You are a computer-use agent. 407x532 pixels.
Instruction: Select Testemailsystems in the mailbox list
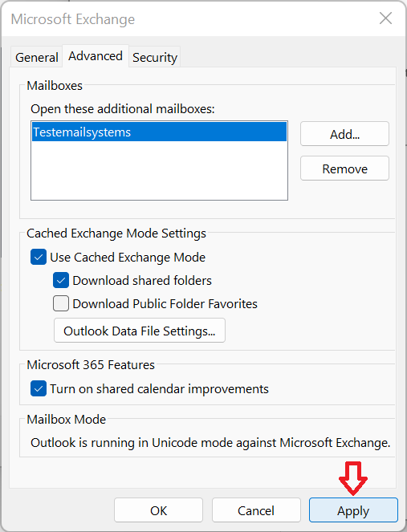click(159, 132)
